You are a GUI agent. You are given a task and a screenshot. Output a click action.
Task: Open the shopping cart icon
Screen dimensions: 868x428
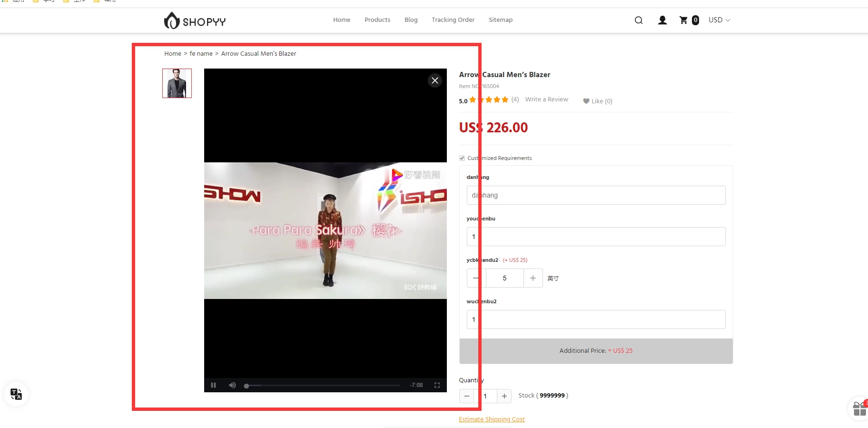click(683, 20)
